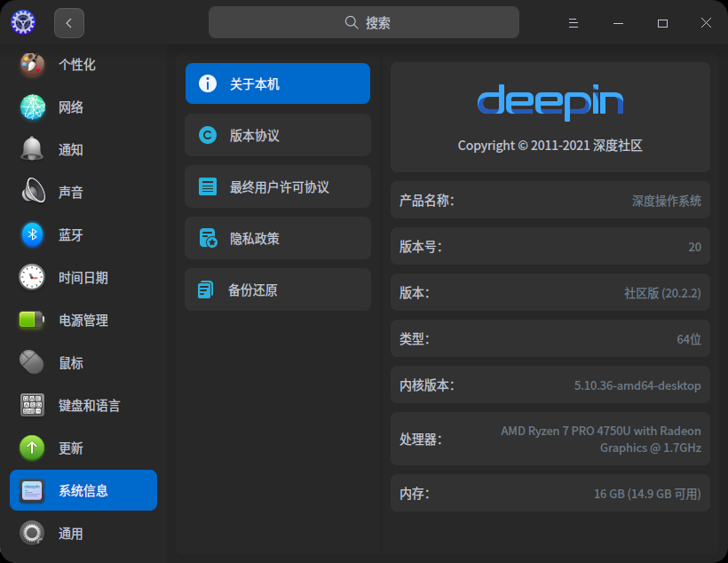Open the 通知 settings category

coord(83,149)
